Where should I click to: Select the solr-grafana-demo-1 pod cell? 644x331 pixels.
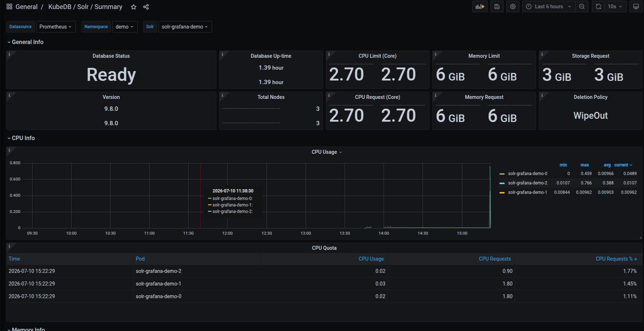pos(159,284)
